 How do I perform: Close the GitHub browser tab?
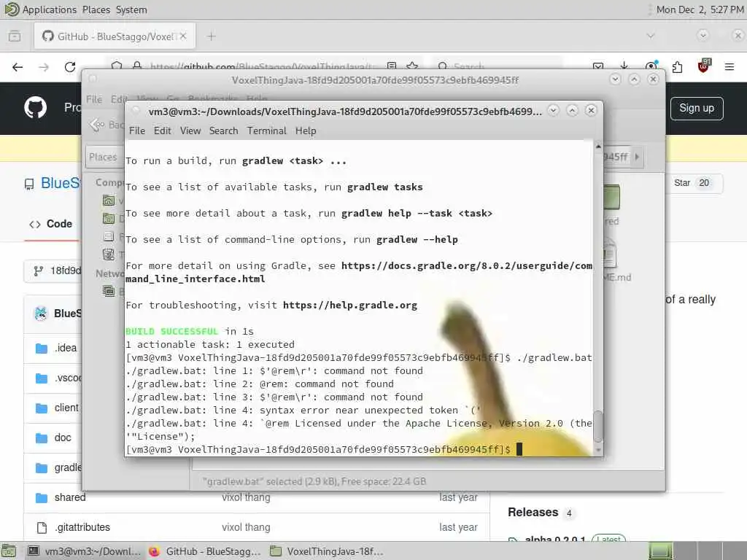pos(183,36)
